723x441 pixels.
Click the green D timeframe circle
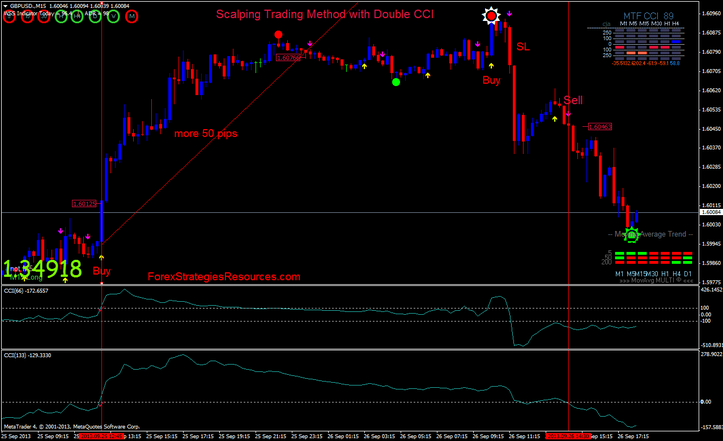click(x=95, y=16)
